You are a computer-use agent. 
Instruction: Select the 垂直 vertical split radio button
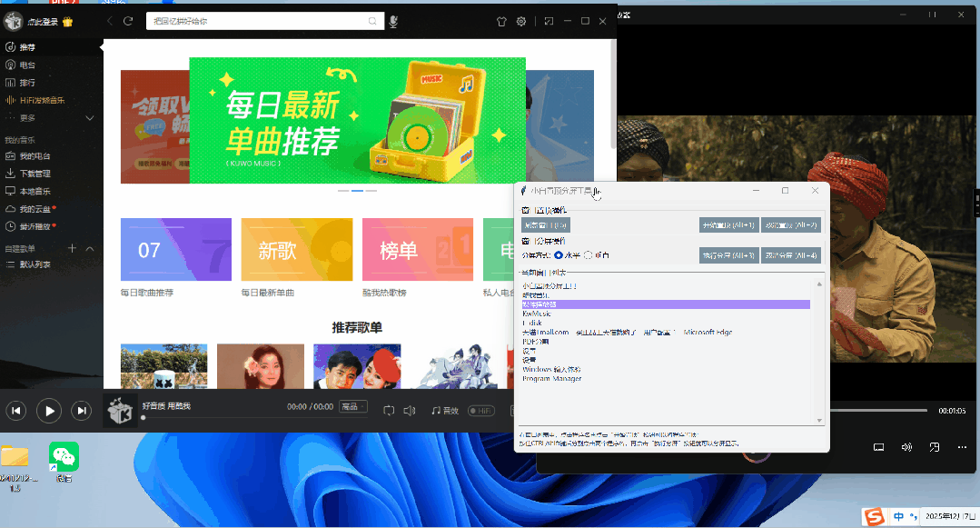click(589, 255)
